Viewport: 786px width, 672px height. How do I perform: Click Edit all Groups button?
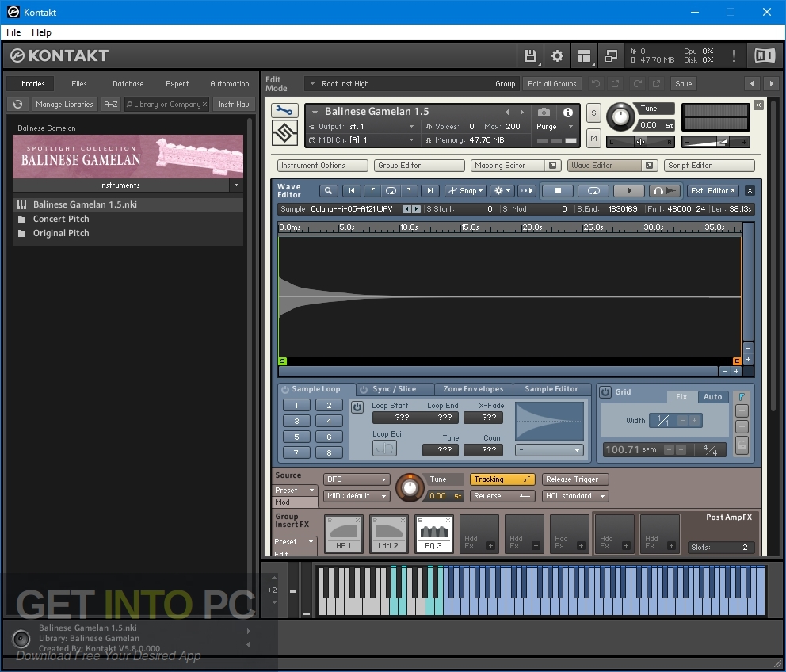552,84
